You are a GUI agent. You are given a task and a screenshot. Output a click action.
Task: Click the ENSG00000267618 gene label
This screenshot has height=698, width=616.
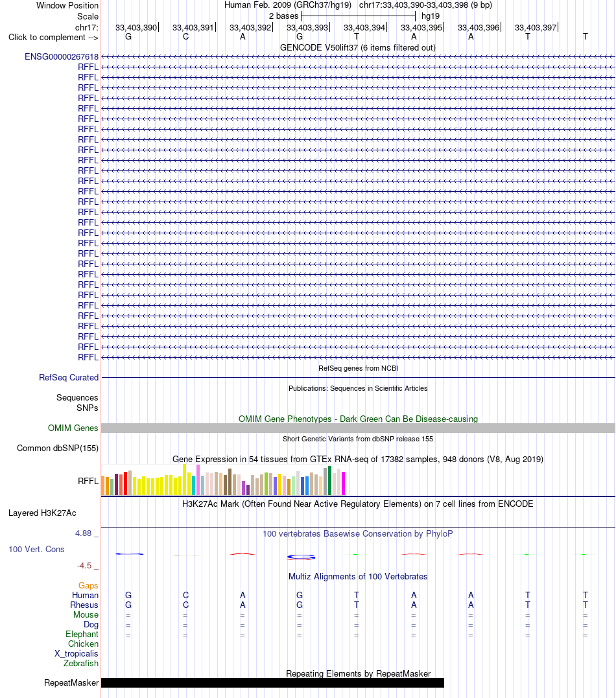pyautogui.click(x=62, y=56)
